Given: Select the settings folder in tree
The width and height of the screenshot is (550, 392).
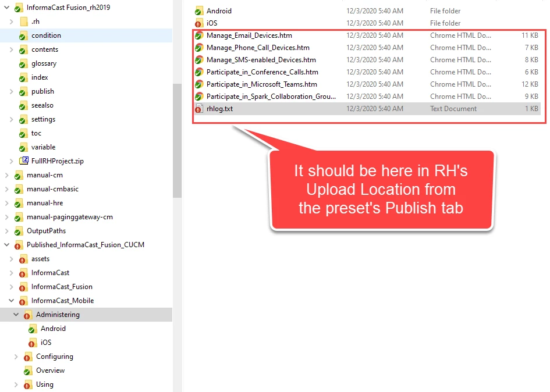Looking at the screenshot, I should point(43,119).
